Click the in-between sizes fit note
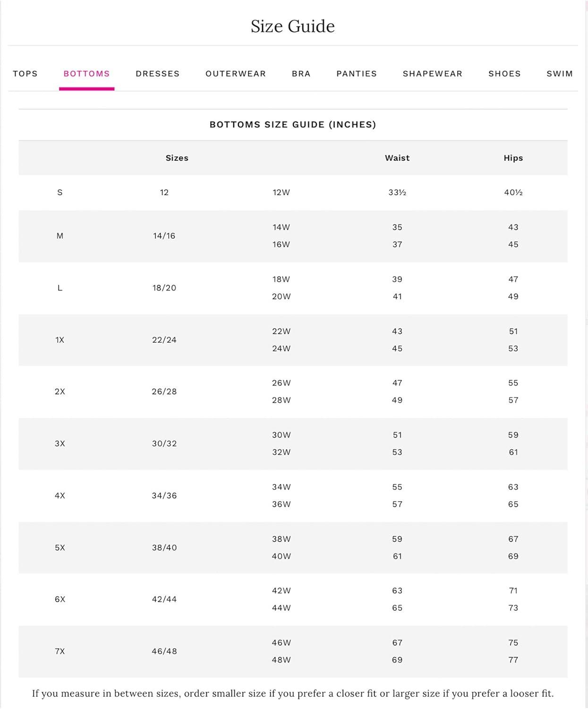The height and width of the screenshot is (709, 588). click(x=293, y=693)
